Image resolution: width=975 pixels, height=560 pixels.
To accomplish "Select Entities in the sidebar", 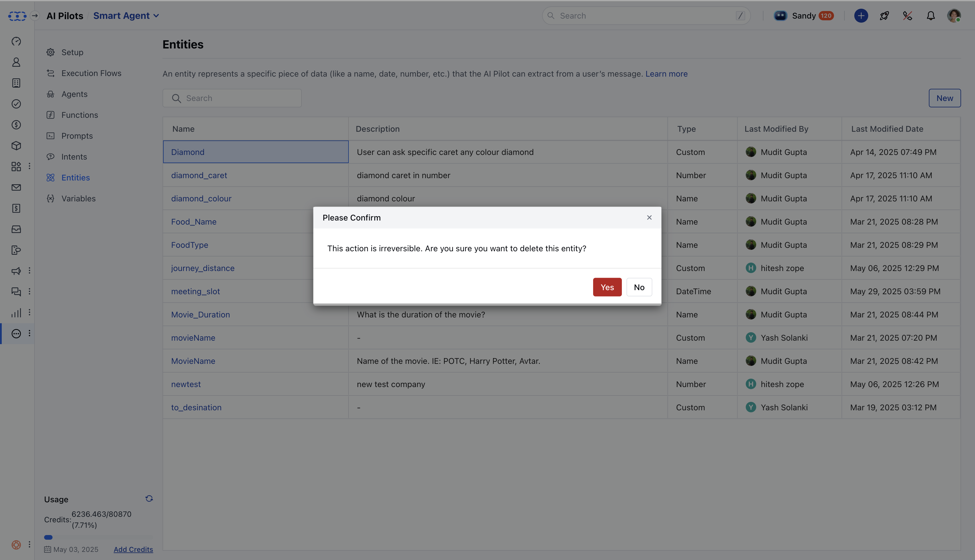I will [x=68, y=178].
